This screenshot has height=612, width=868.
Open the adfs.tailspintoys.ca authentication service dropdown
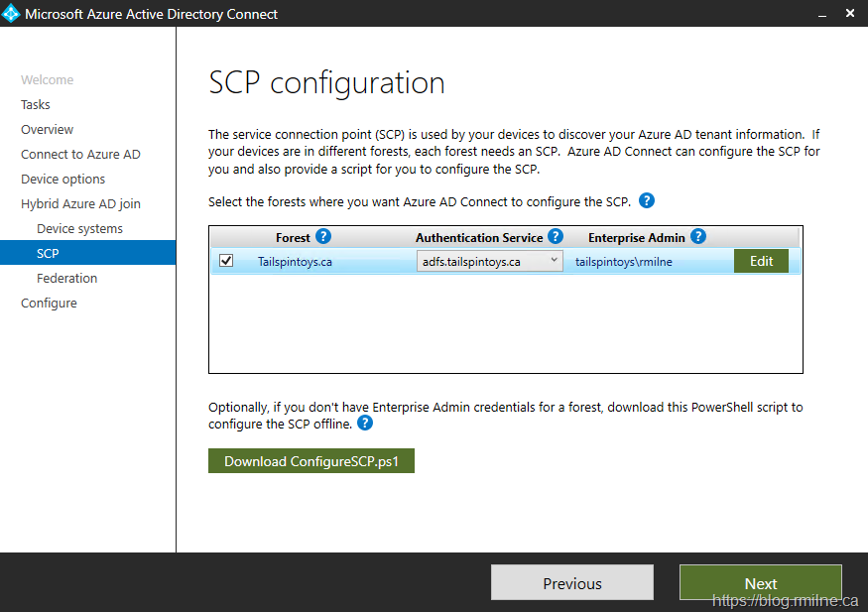(x=489, y=262)
